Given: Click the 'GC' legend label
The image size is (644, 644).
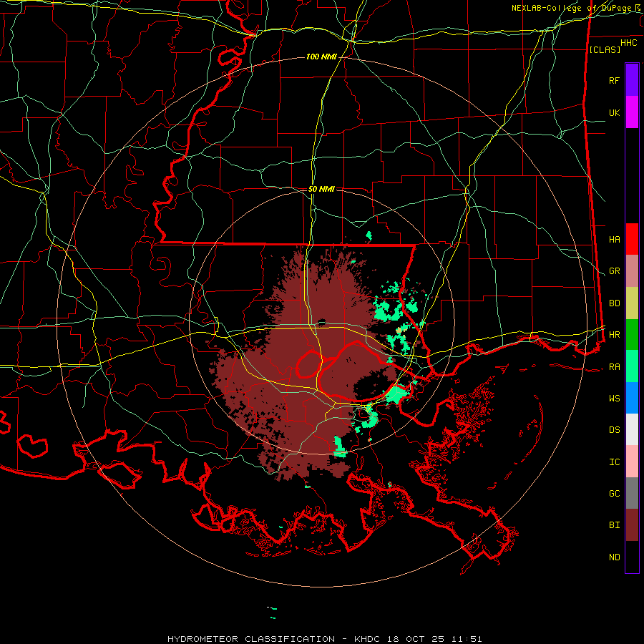Looking at the screenshot, I should coord(614,494).
